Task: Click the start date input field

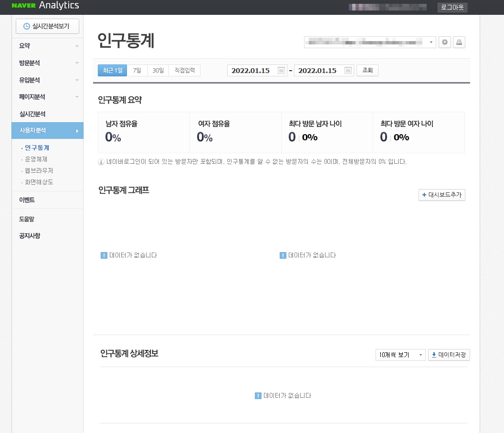Action: coord(253,70)
